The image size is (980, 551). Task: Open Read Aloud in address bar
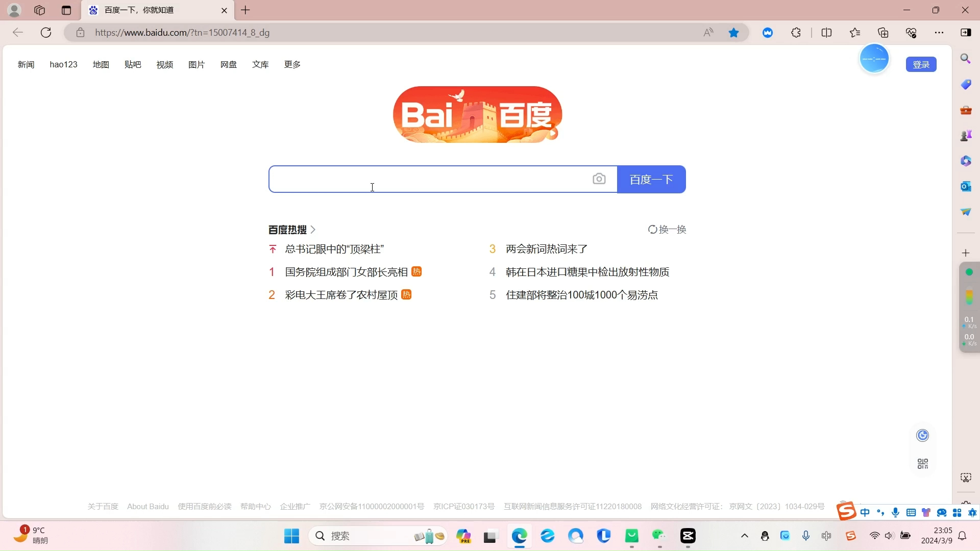[708, 33]
